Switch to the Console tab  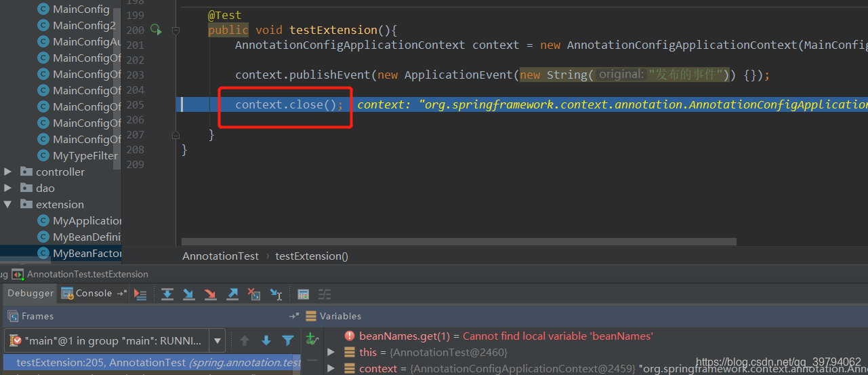click(x=87, y=294)
